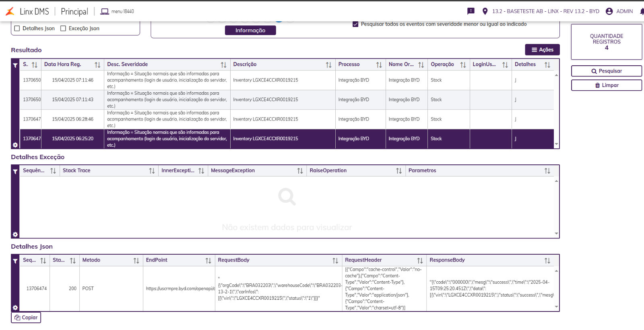Click scroll-up arrow of Detalhes Exceção grid
644x330 pixels.
coord(557,181)
